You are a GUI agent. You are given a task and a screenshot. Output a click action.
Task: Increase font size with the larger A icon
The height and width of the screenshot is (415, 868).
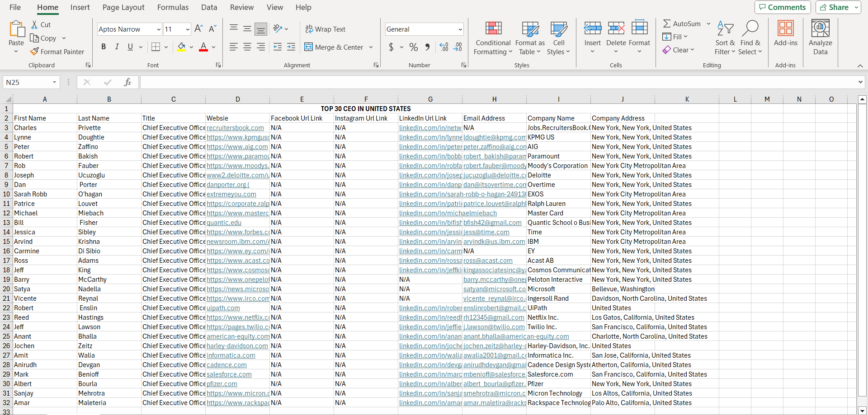click(x=198, y=29)
